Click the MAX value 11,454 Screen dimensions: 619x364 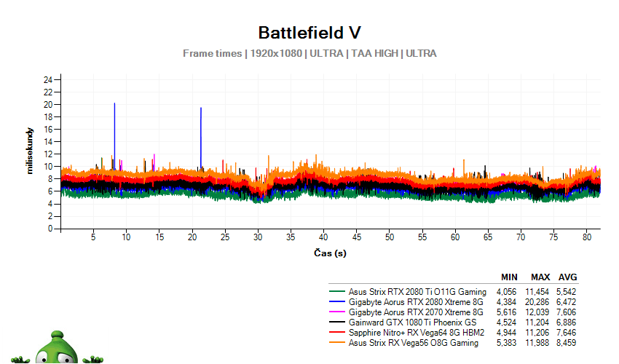537,292
